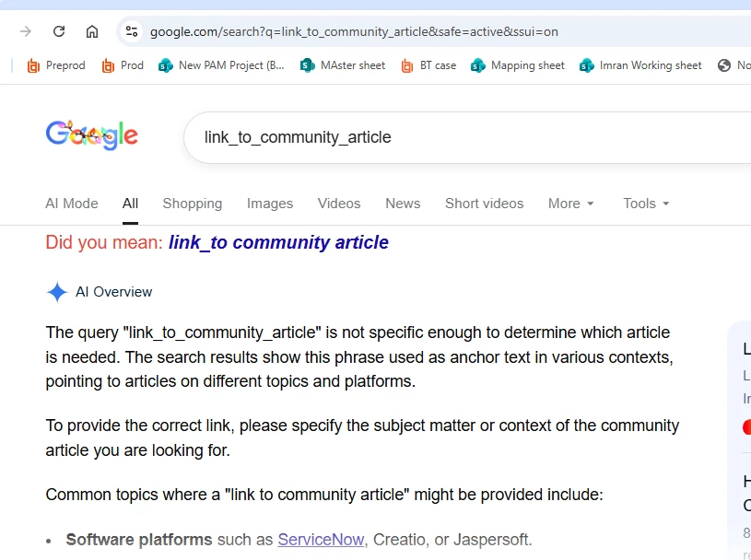This screenshot has height=560, width=751.
Task: Click suggested query link_to community article
Action: click(x=278, y=242)
